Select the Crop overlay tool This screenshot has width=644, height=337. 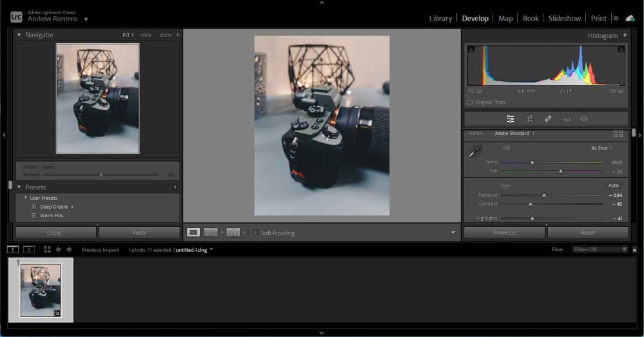[529, 119]
